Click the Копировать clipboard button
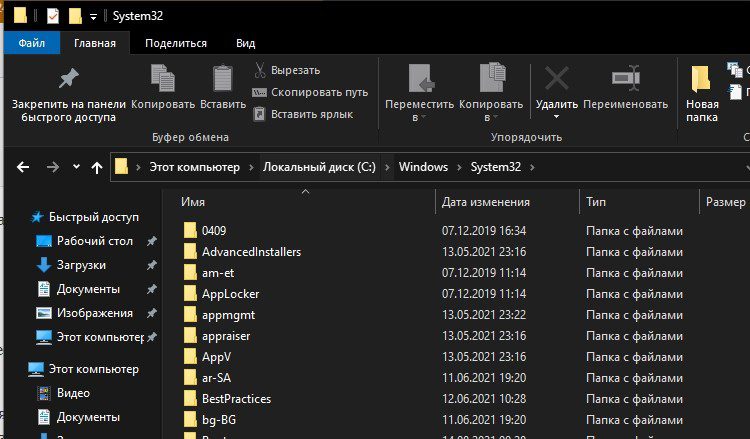Image resolution: width=750 pixels, height=439 pixels. click(x=163, y=87)
